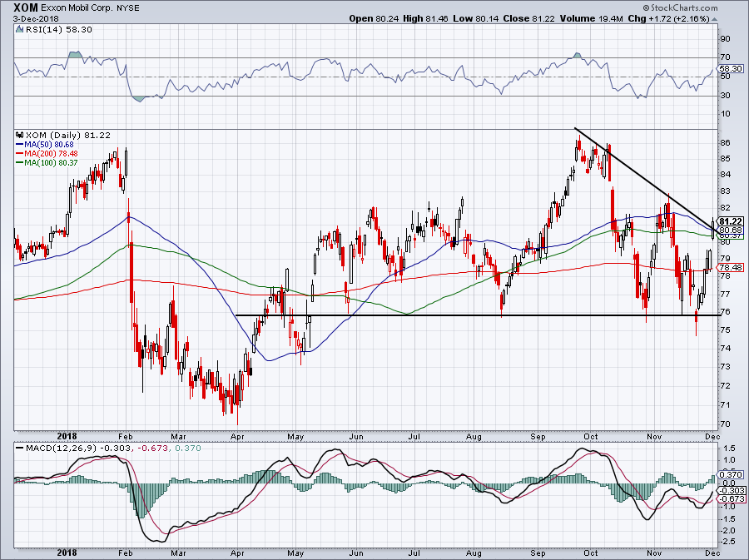Click the 0.370 histogram tag on MACD axis
The width and height of the screenshot is (749, 560).
point(731,474)
